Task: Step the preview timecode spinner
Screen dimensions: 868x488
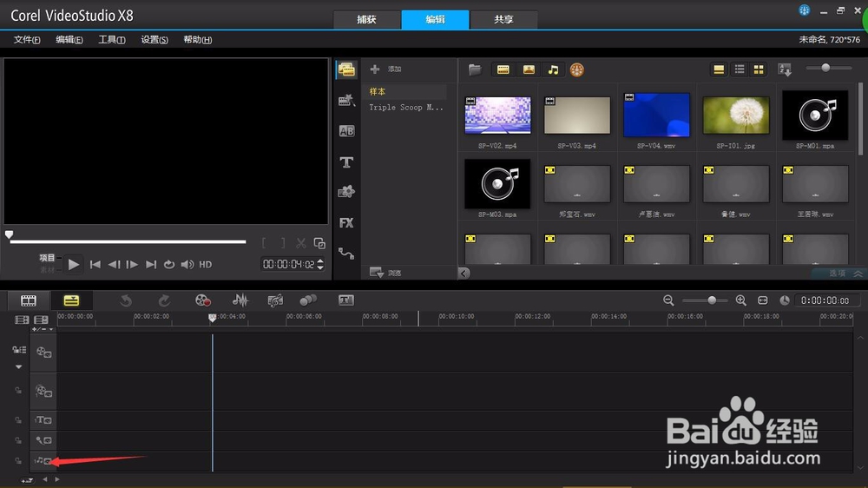Action: 320,264
